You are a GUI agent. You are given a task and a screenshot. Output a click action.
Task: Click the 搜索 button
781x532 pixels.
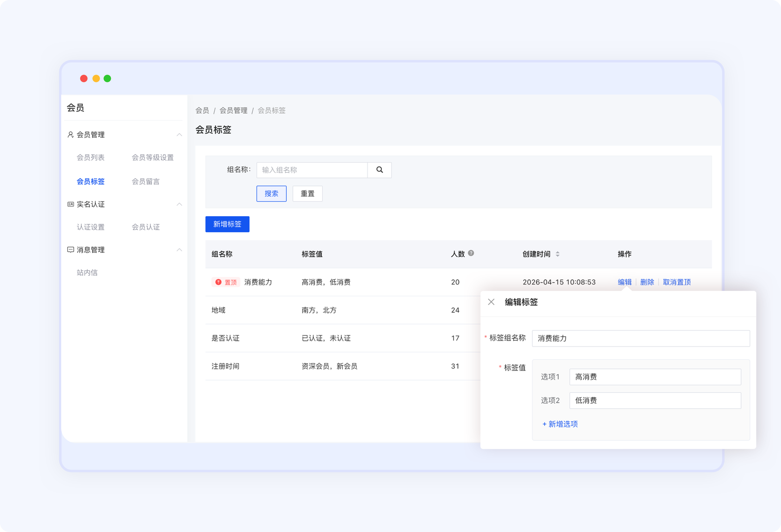(x=271, y=193)
